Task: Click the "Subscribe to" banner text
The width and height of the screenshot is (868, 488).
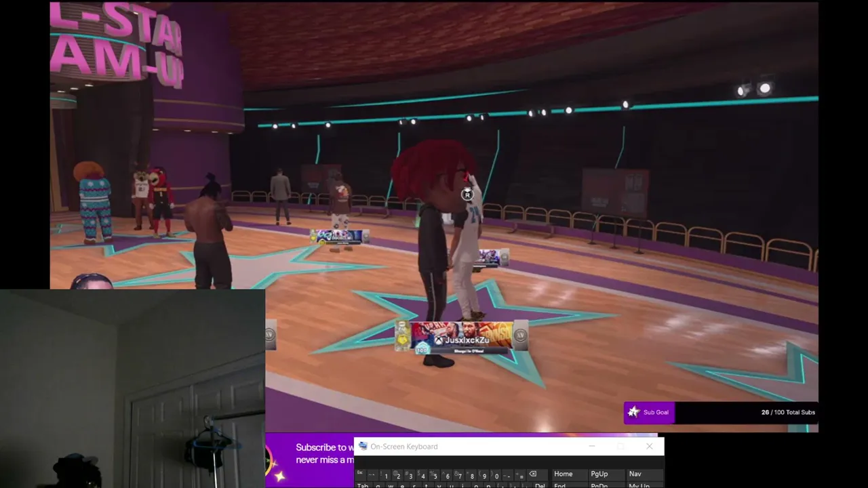Action: coord(321,447)
